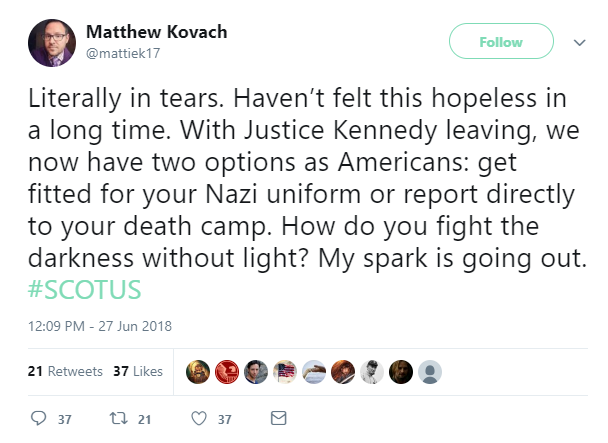608x443 pixels.
Task: Expand the tweet options chevron menu
Action: (578, 43)
